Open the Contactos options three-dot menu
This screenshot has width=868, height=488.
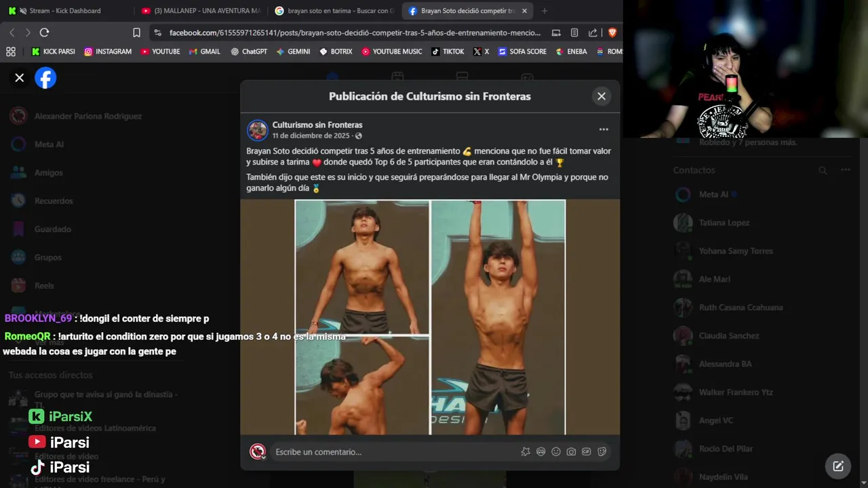(x=846, y=170)
